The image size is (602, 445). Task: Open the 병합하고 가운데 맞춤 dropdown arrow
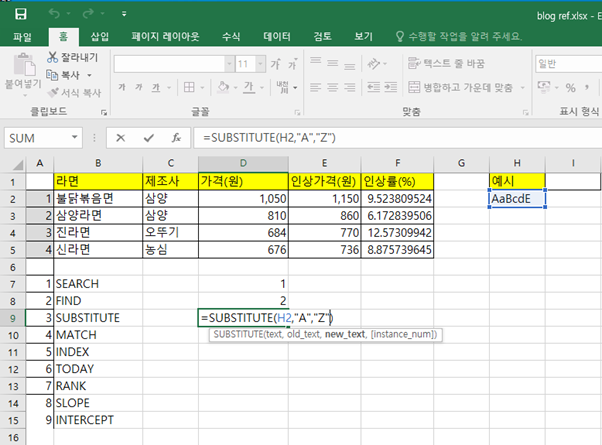pos(523,88)
